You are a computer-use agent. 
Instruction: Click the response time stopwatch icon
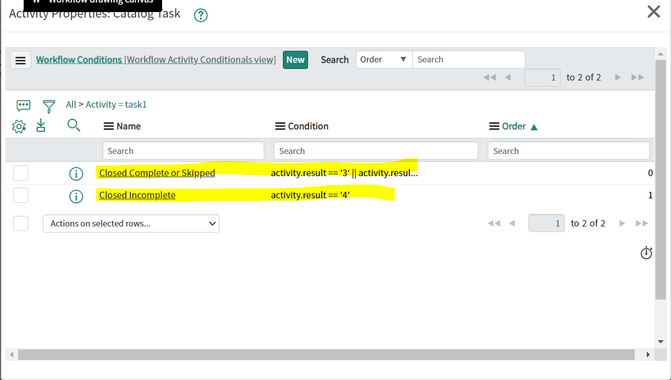tap(646, 253)
